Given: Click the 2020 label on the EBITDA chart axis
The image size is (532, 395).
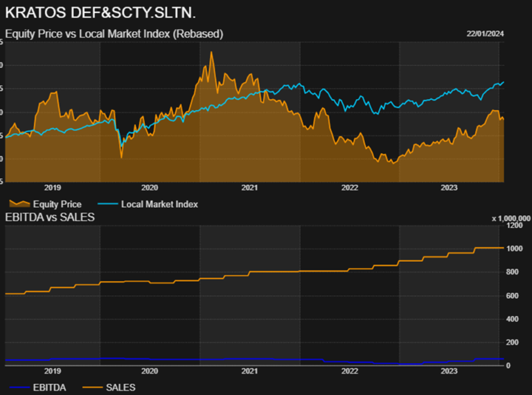Looking at the screenshot, I should click(x=150, y=371).
